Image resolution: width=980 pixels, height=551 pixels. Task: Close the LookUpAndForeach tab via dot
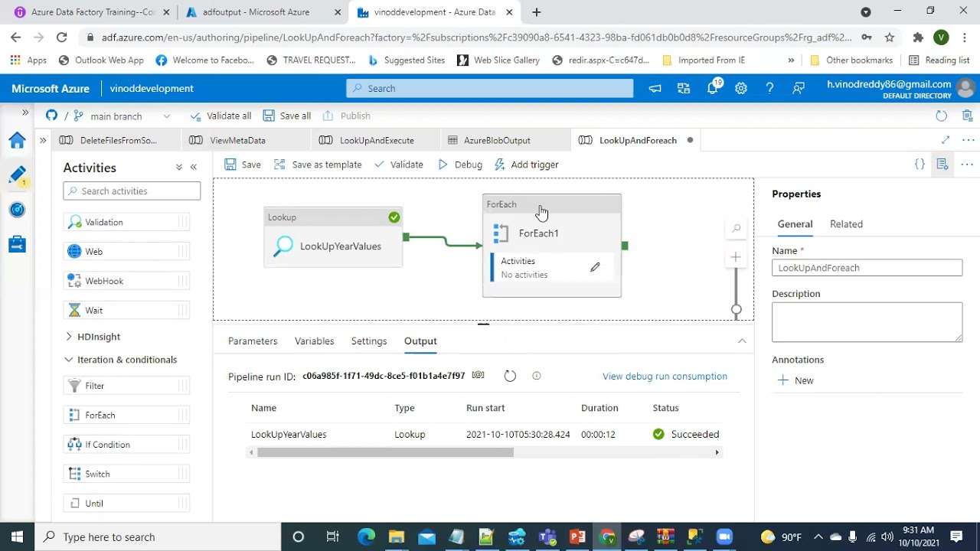(x=690, y=140)
